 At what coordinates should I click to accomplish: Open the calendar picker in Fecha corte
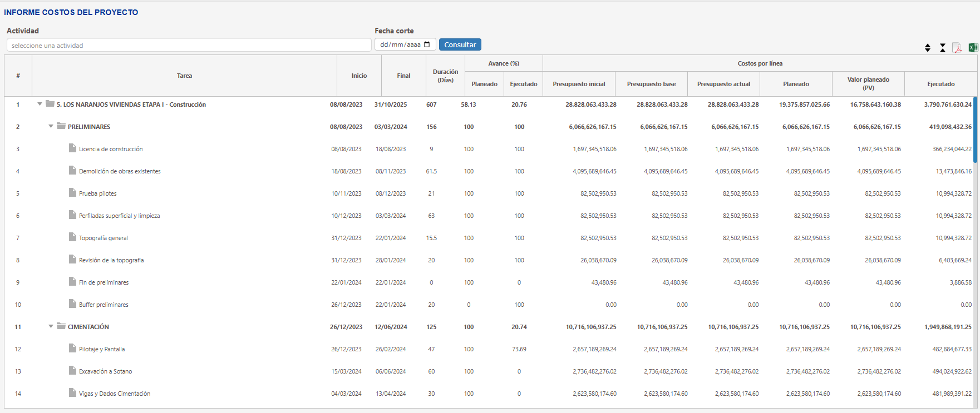(427, 44)
